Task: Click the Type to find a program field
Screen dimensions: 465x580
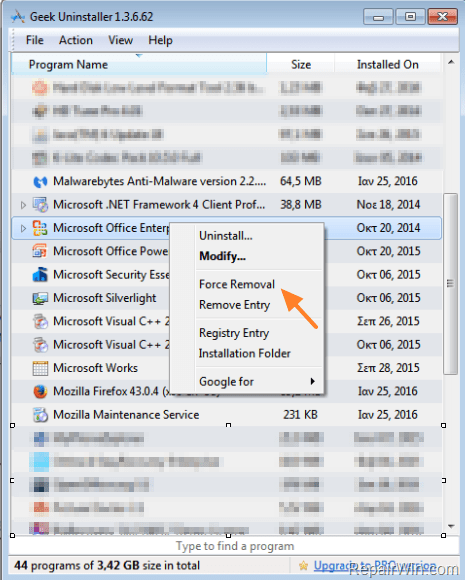Action: (234, 546)
